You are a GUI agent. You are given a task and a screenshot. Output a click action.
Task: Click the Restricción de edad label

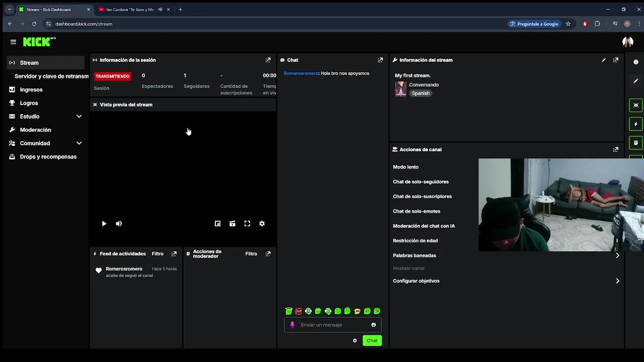(x=415, y=241)
